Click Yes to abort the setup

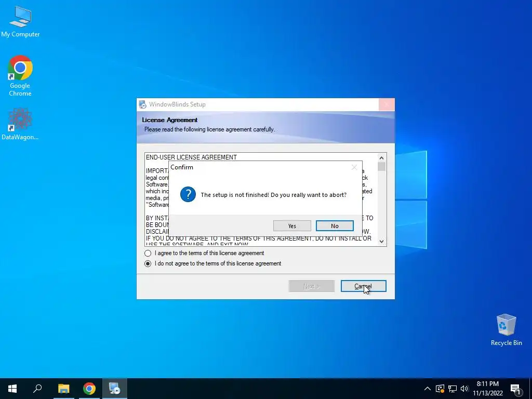(x=292, y=226)
